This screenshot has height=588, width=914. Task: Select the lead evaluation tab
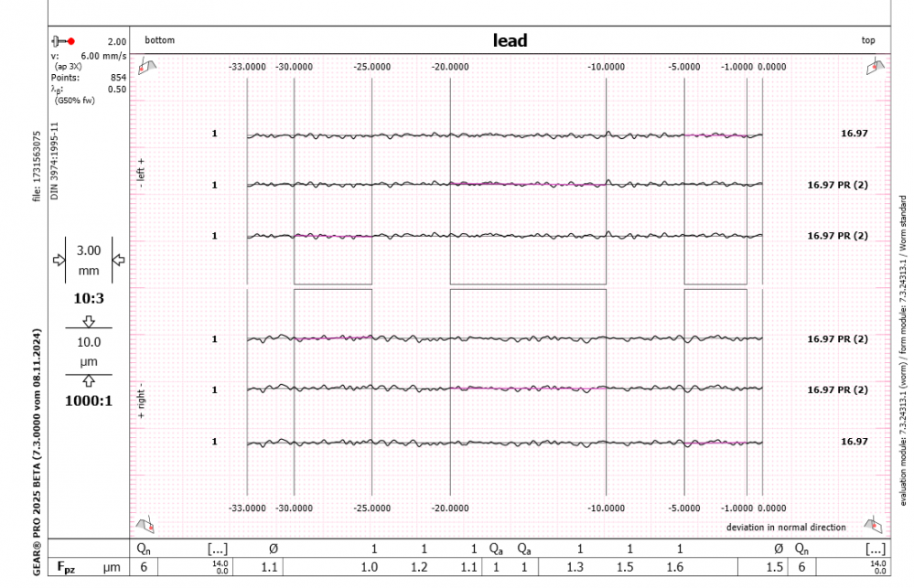click(509, 39)
